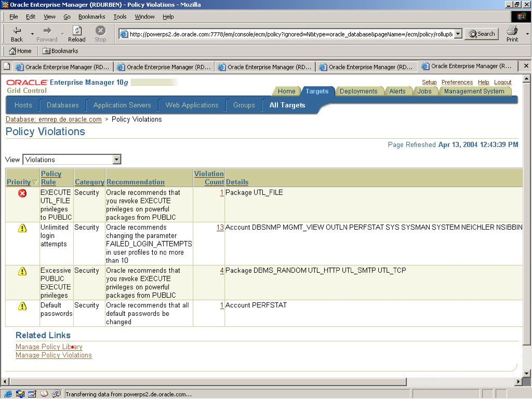Click violation count 4 link
The width and height of the screenshot is (532, 399).
[222, 270]
